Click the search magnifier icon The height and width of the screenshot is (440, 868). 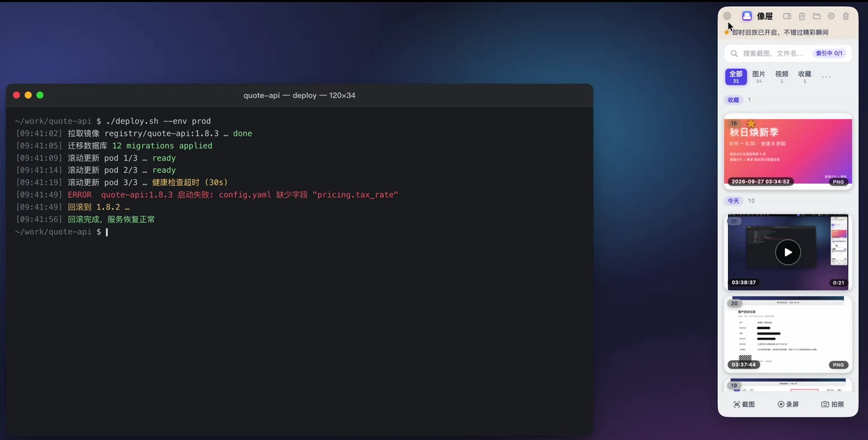tap(735, 54)
